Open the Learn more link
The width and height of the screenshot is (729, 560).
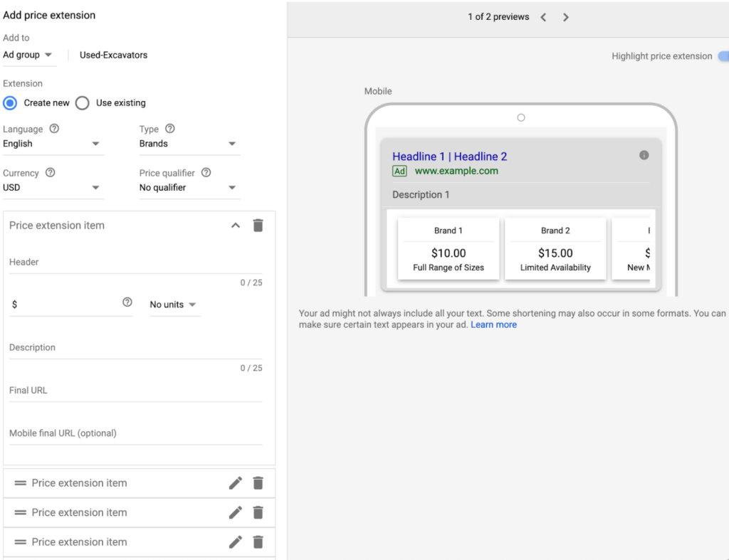(x=493, y=324)
